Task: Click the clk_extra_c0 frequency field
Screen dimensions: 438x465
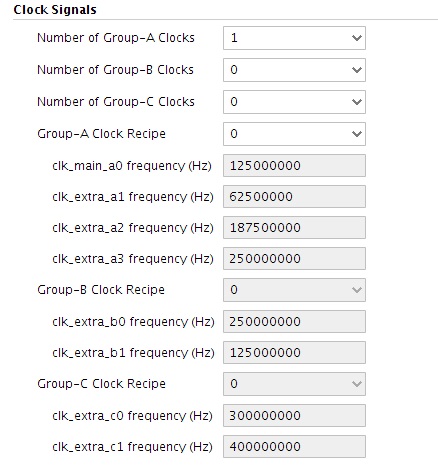Action: [294, 416]
